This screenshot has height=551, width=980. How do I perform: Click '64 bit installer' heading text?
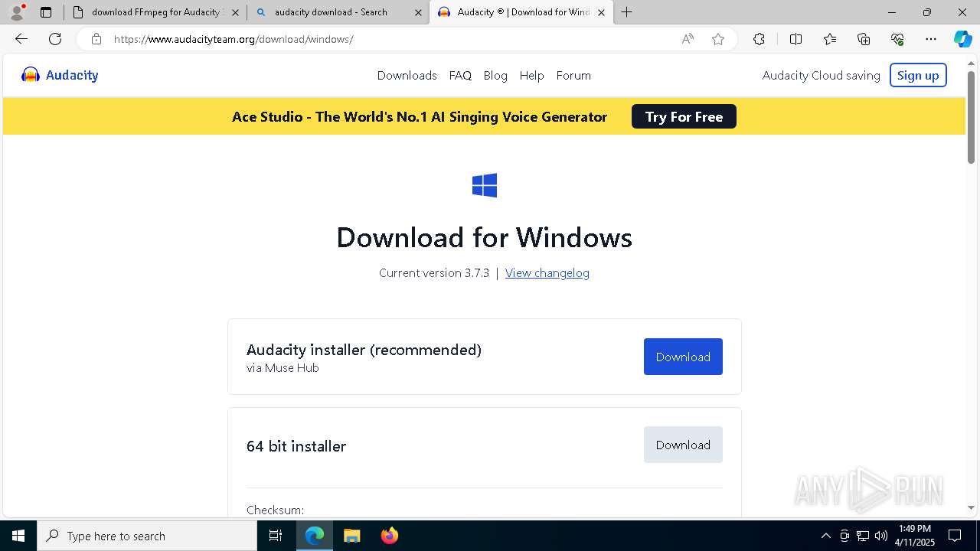point(296,445)
